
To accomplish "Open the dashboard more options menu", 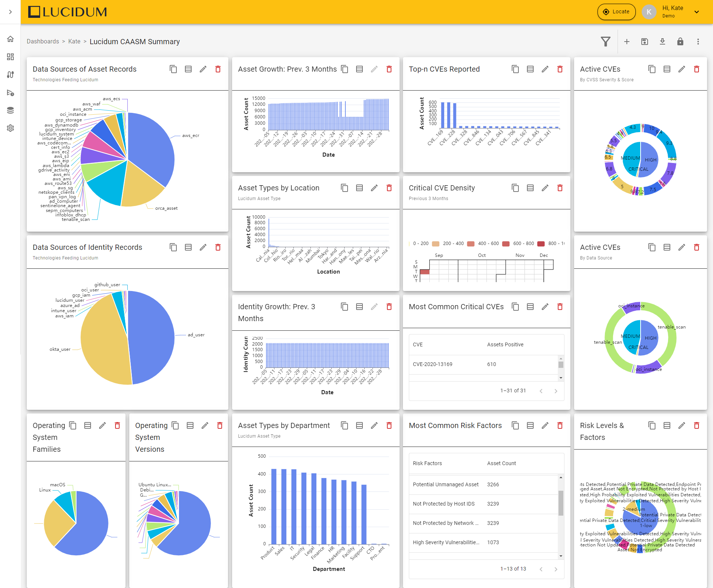I will click(698, 42).
